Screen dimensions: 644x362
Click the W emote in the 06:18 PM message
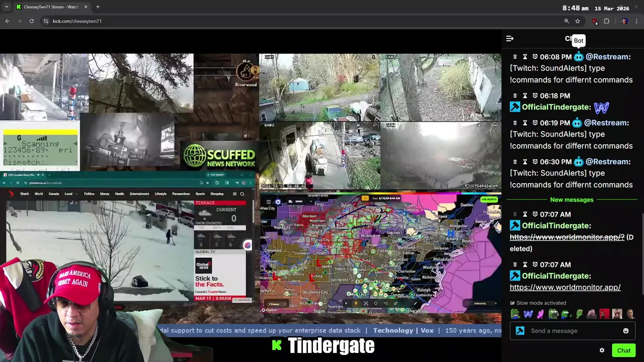(601, 107)
